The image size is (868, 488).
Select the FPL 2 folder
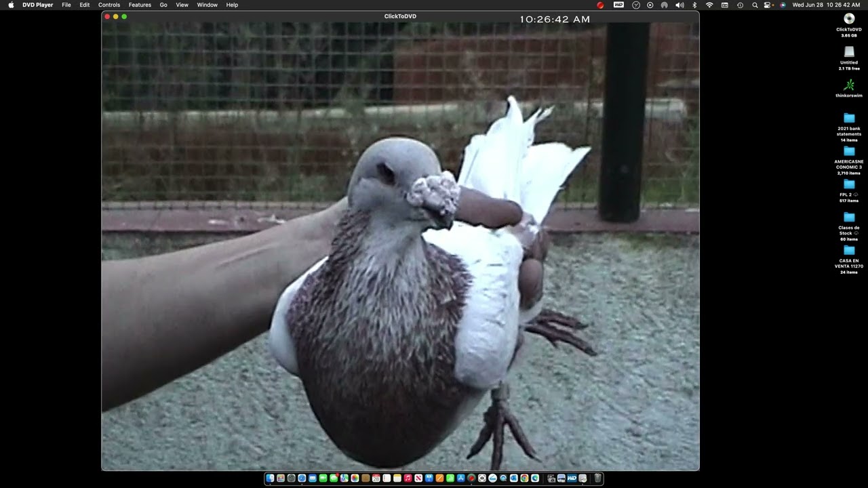tap(849, 184)
